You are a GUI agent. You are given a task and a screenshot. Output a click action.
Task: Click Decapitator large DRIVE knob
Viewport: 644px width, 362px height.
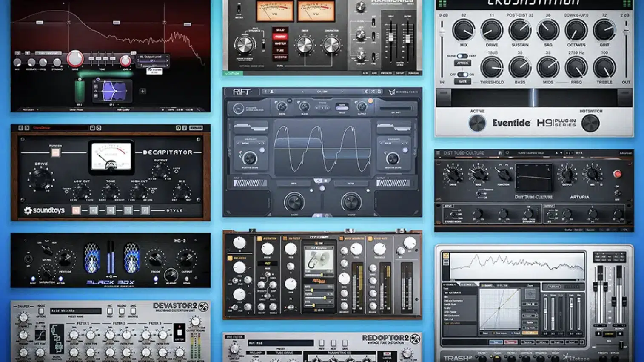(41, 178)
